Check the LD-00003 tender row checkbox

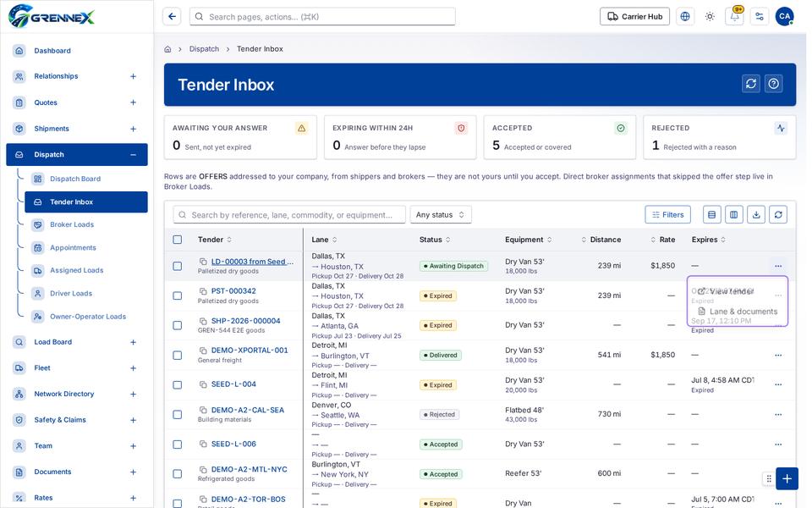pyautogui.click(x=178, y=266)
